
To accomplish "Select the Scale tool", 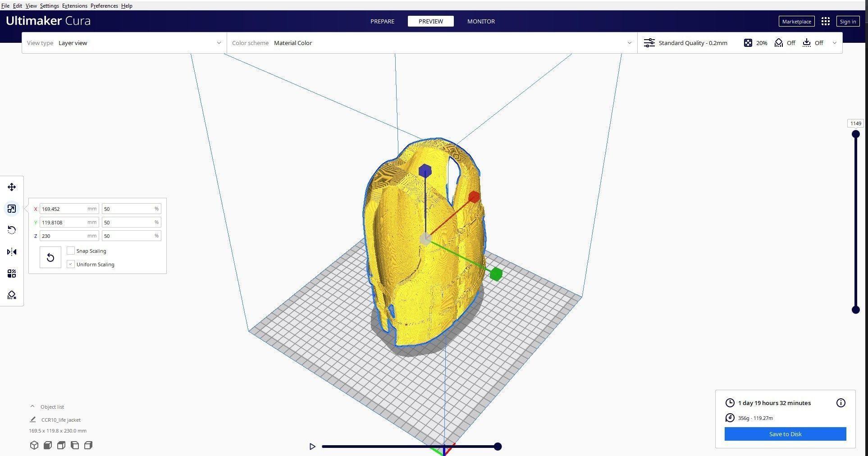I will 12,209.
